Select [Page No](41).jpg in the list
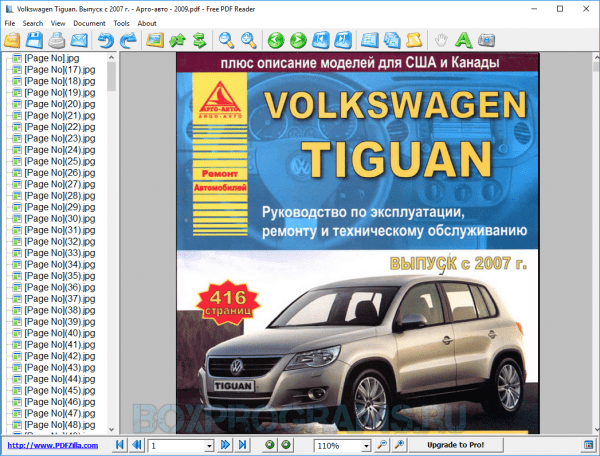The height and width of the screenshot is (456, 600). (60, 345)
